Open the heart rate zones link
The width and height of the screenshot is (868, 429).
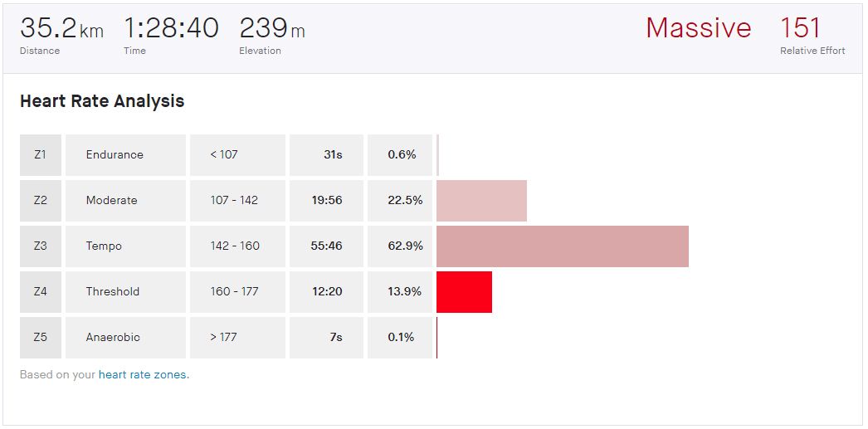pos(143,374)
